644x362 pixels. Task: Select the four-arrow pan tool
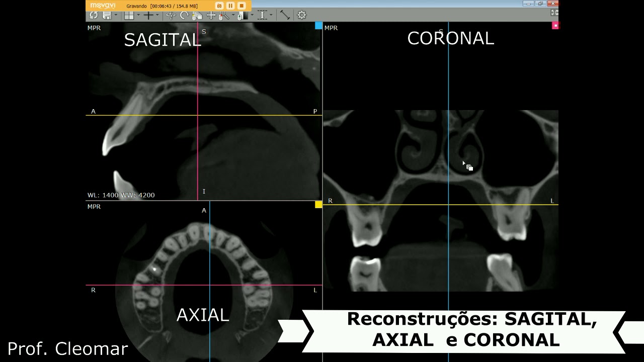click(211, 15)
